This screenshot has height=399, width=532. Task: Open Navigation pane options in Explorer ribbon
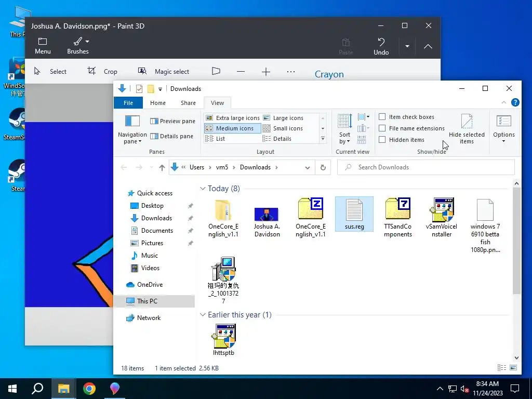pyautogui.click(x=132, y=129)
